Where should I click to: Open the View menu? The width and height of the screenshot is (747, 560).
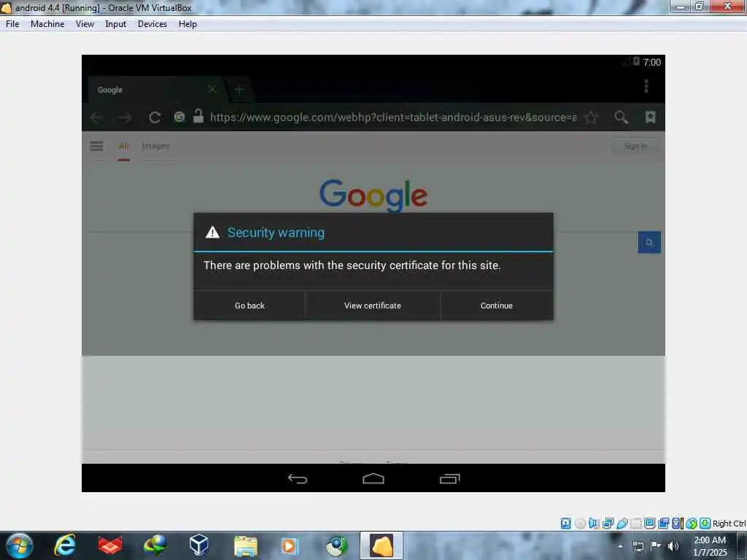point(85,24)
